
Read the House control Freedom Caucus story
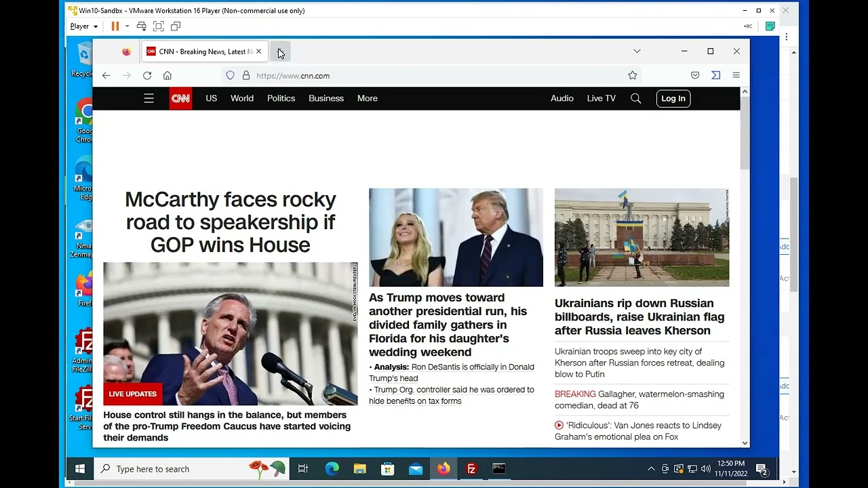227,426
